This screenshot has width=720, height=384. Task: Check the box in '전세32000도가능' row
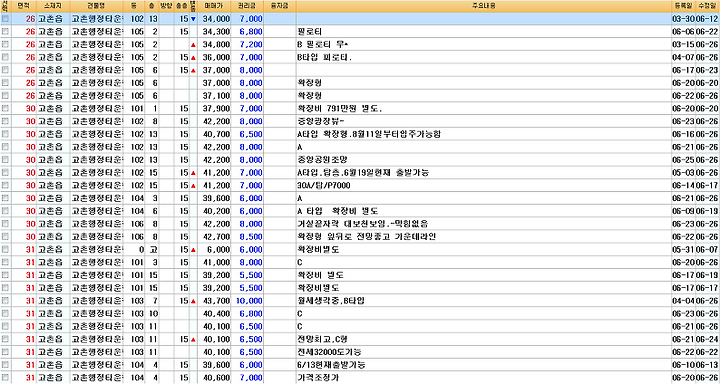[5, 352]
